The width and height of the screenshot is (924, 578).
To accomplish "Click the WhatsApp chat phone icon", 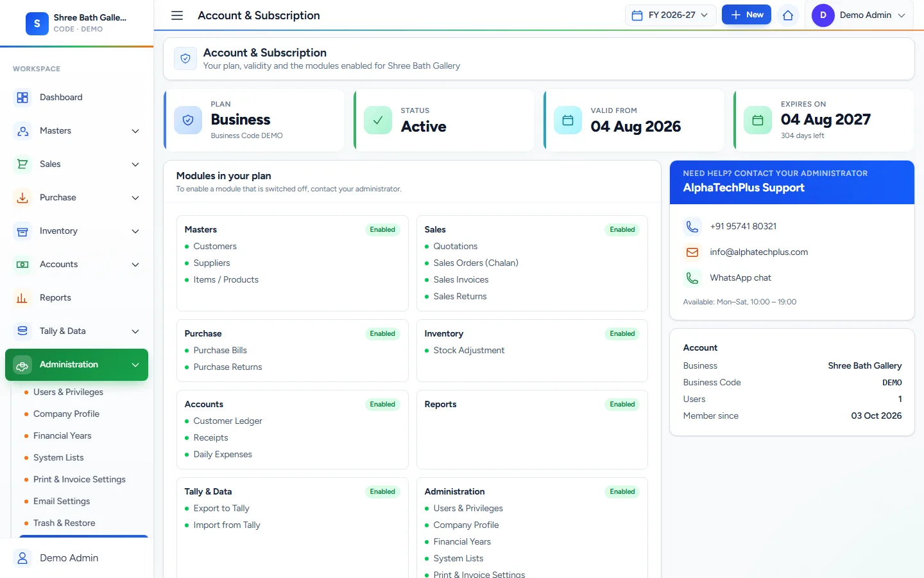I will click(x=692, y=278).
